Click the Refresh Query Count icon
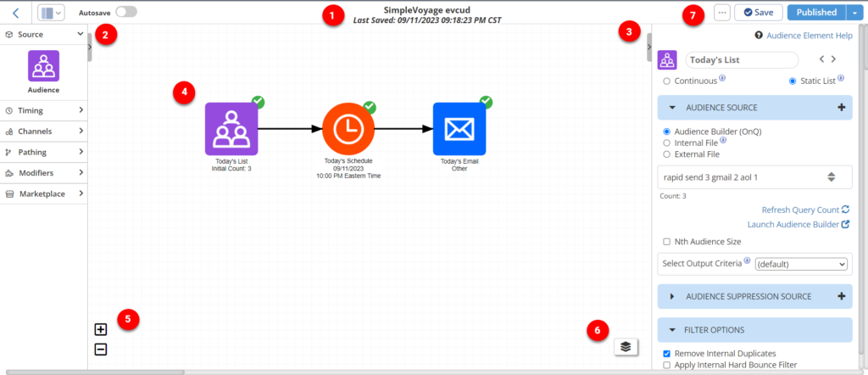 (845, 209)
